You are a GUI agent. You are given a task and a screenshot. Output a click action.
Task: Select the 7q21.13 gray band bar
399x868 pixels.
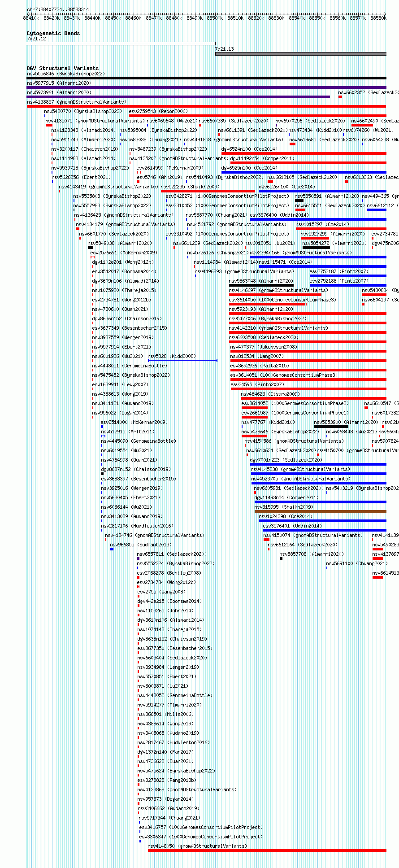[301, 54]
